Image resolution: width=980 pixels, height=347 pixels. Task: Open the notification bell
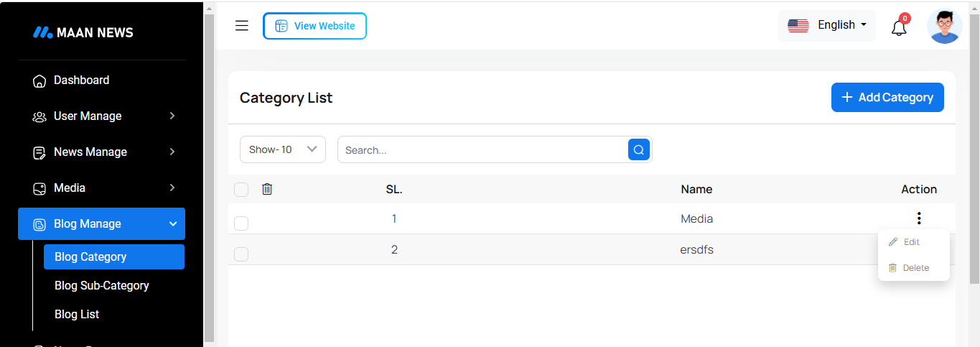899,27
